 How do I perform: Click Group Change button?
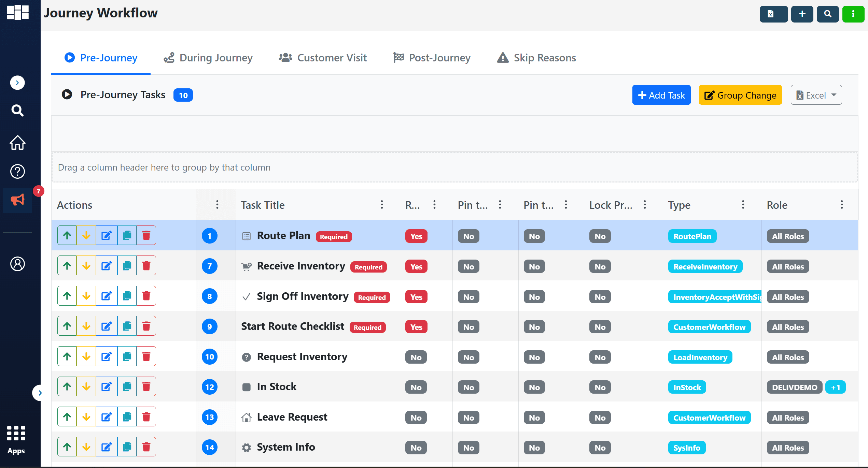coord(740,95)
